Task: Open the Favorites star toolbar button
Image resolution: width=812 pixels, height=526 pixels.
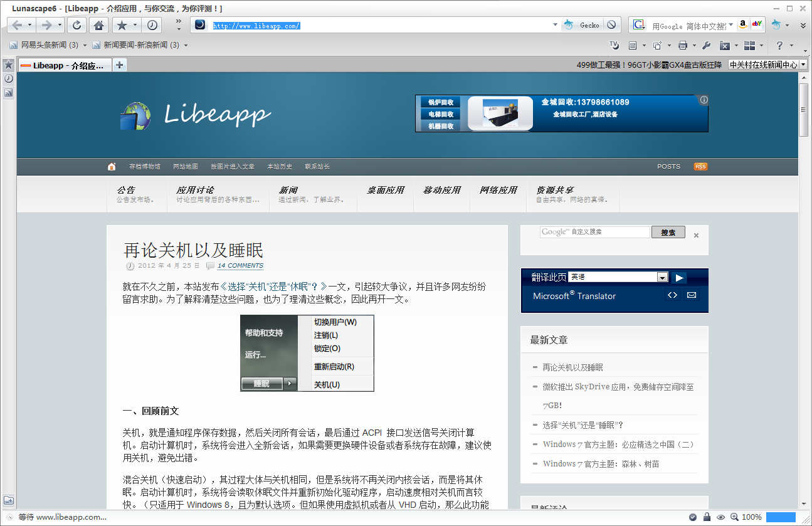Action: pyautogui.click(x=122, y=25)
